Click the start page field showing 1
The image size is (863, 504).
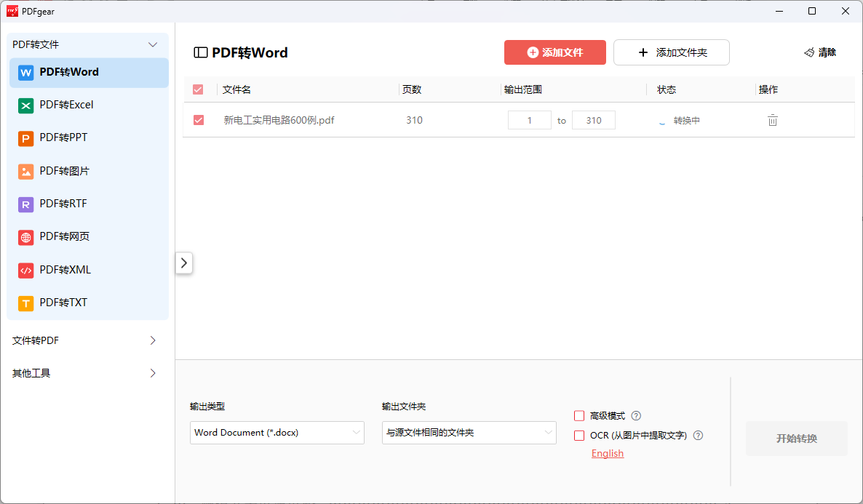[530, 120]
